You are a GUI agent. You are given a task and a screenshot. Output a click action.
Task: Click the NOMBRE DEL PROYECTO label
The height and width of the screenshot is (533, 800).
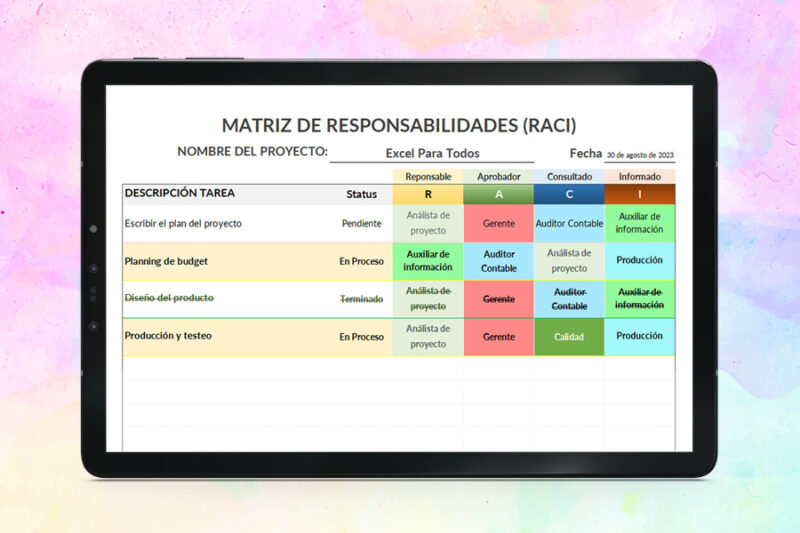pos(252,151)
